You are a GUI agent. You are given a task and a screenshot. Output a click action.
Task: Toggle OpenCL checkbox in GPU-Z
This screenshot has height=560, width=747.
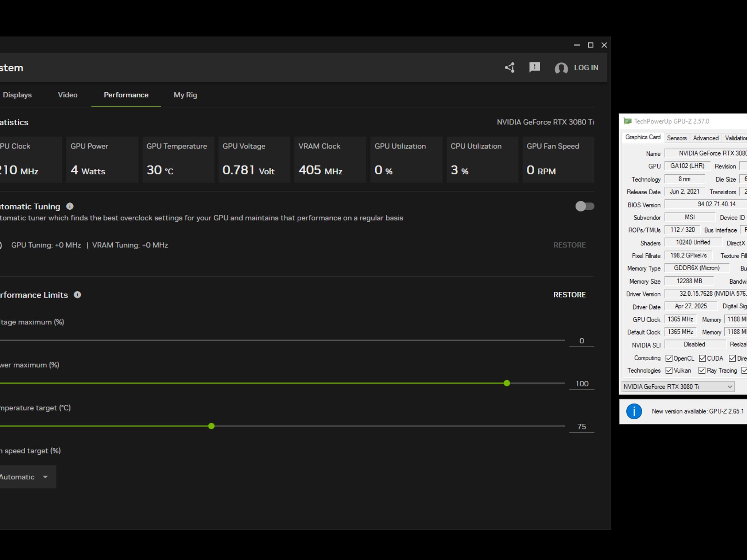click(669, 358)
